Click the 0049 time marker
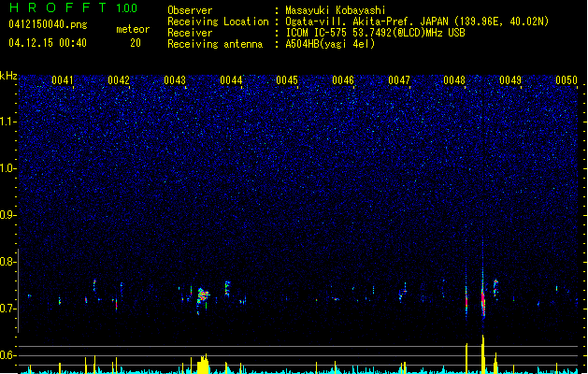 (x=510, y=80)
